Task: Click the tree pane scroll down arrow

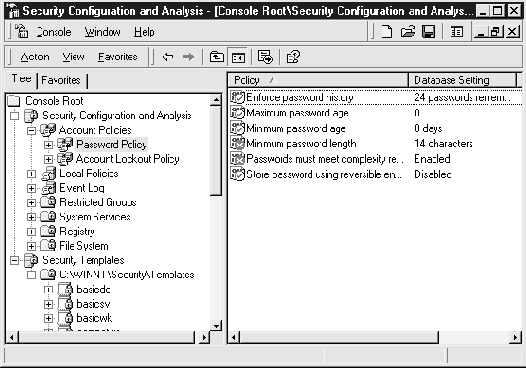Action: coord(216,325)
